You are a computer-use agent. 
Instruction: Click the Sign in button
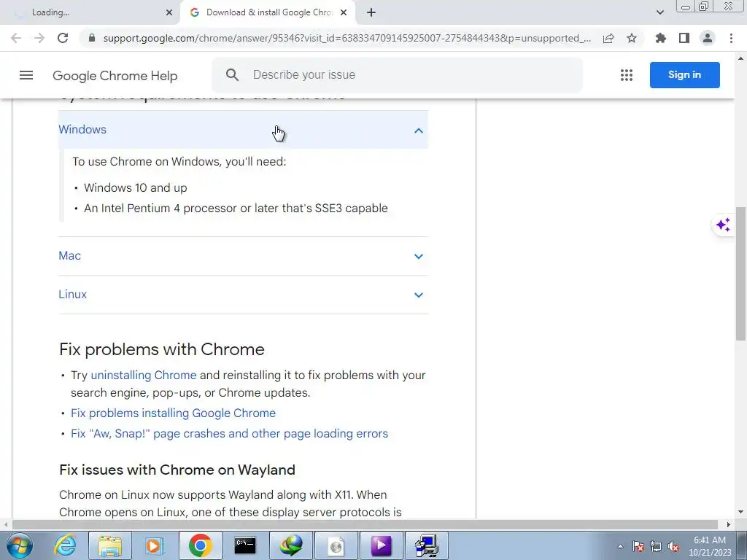[684, 75]
